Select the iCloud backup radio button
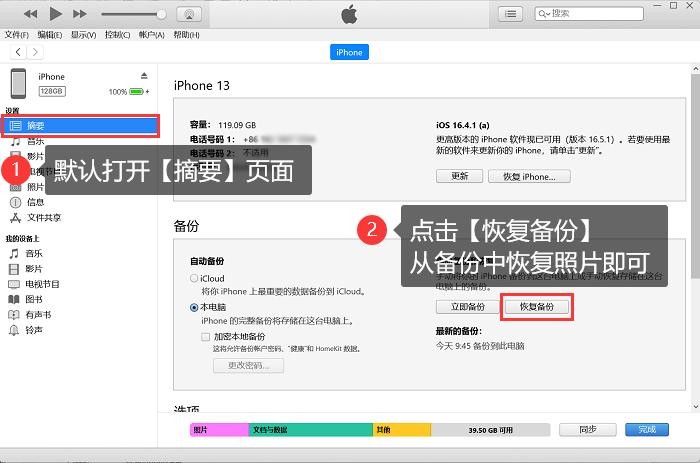700x463 pixels. pos(194,278)
